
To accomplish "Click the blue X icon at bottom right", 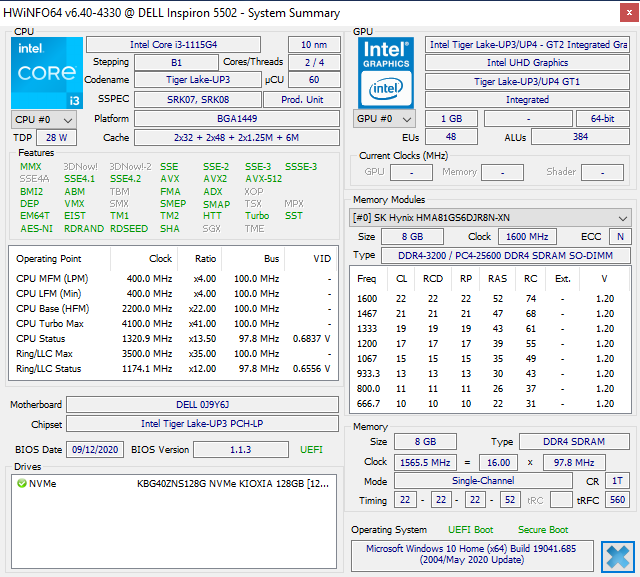I will tap(618, 556).
